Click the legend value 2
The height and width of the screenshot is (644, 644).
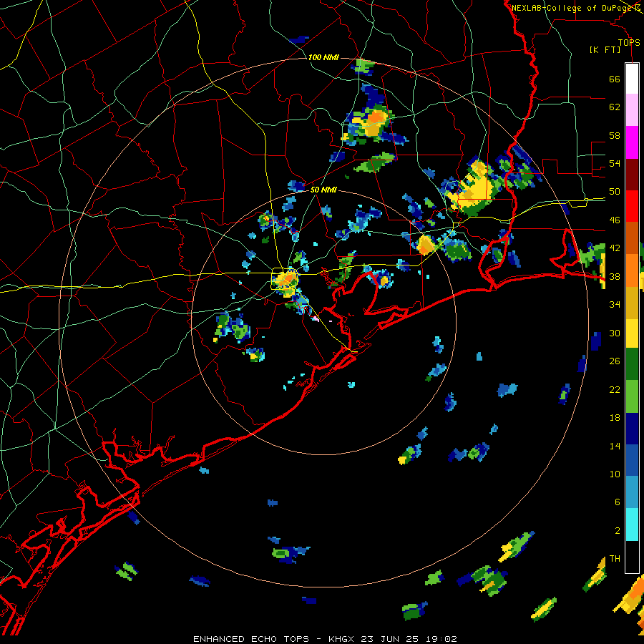(618, 531)
